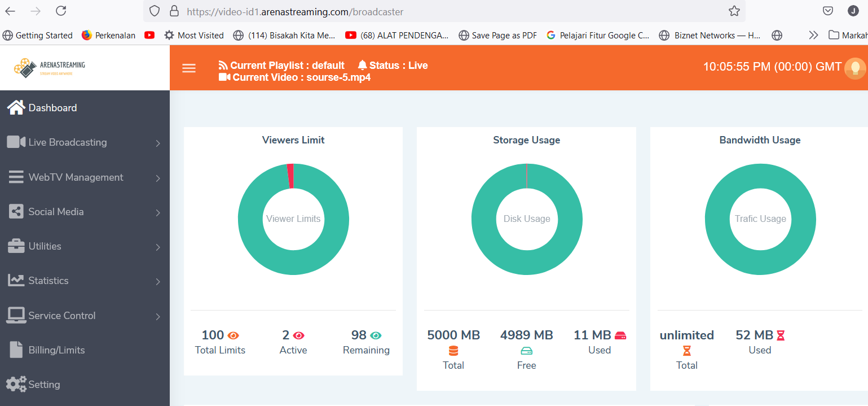Click 'Current Playlist : default' text
868x406 pixels.
[288, 65]
